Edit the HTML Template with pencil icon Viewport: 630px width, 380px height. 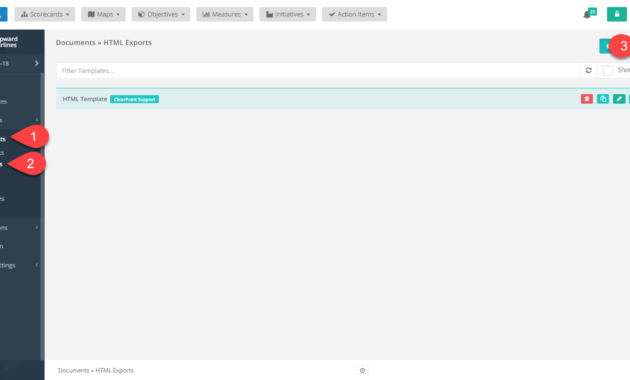coord(619,99)
